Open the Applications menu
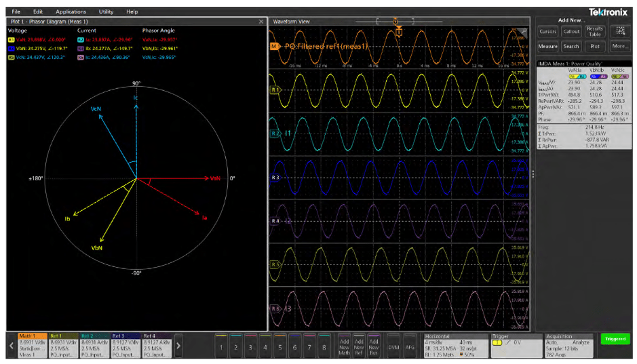Viewport: 637px width, 364px height. [71, 12]
